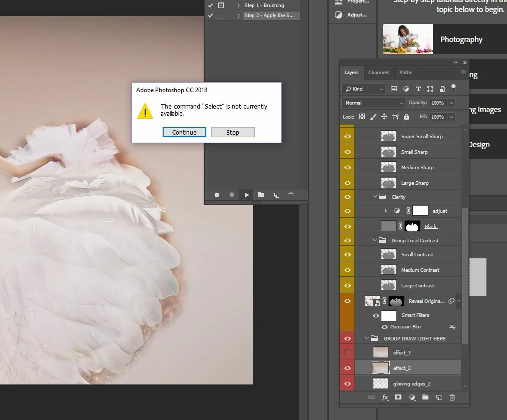
Task: Play the selected action
Action: point(247,195)
